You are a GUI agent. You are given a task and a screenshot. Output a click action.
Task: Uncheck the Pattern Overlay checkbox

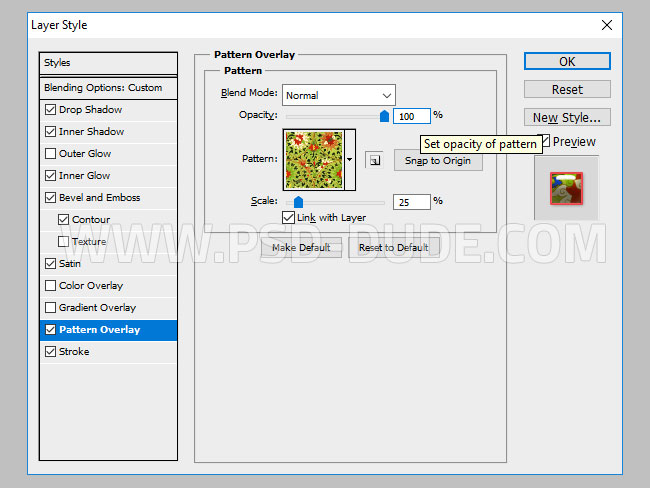pos(51,330)
